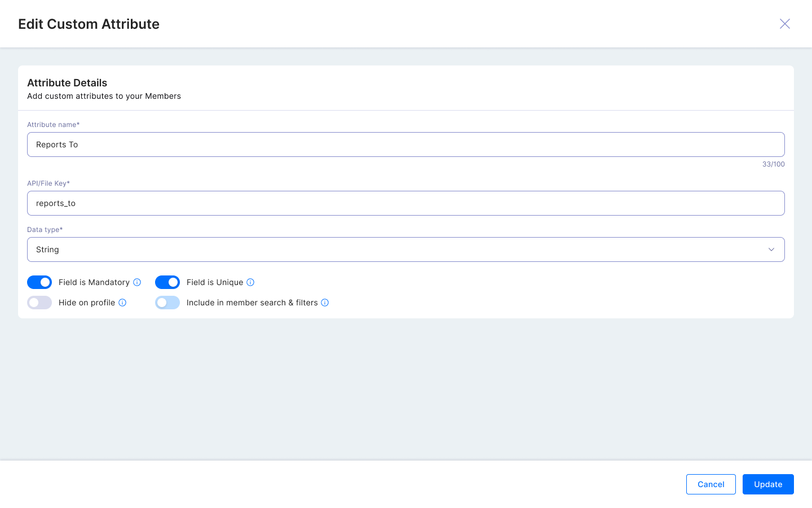Enable Hide on profile switch
Screen dimensions: 812x508
39,303
